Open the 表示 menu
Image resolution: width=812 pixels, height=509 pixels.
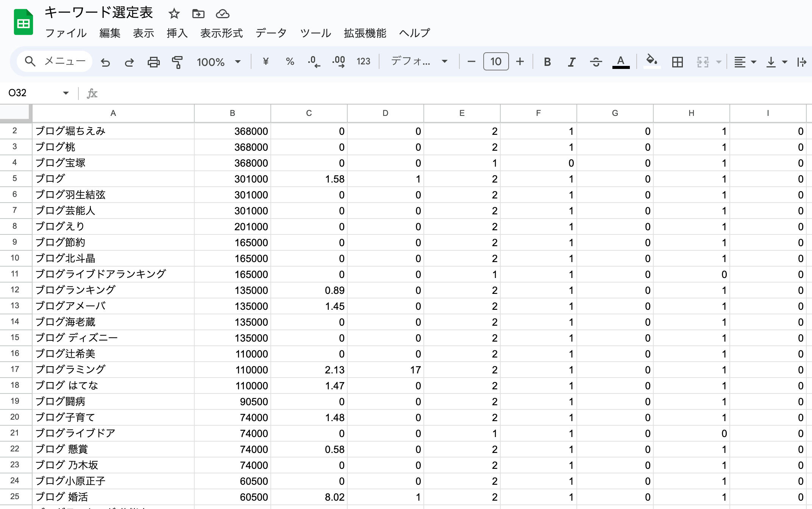point(144,33)
